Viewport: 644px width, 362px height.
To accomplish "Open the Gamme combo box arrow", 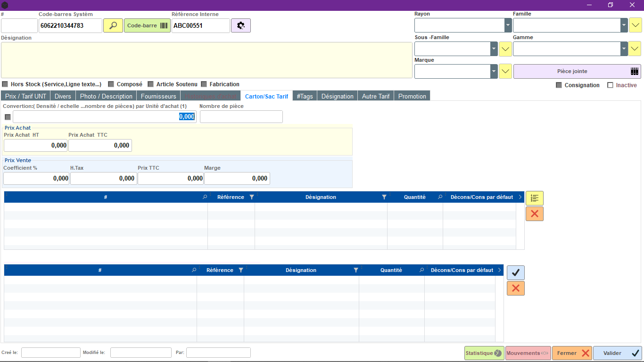I will tap(624, 49).
